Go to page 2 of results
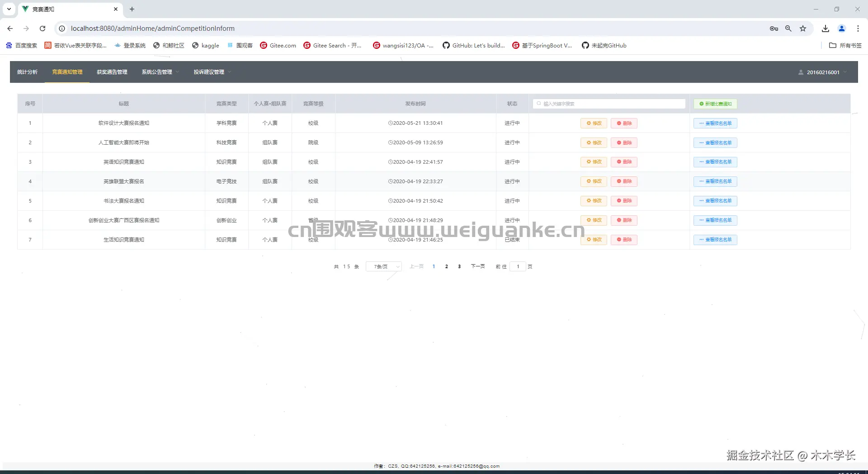 click(x=447, y=266)
